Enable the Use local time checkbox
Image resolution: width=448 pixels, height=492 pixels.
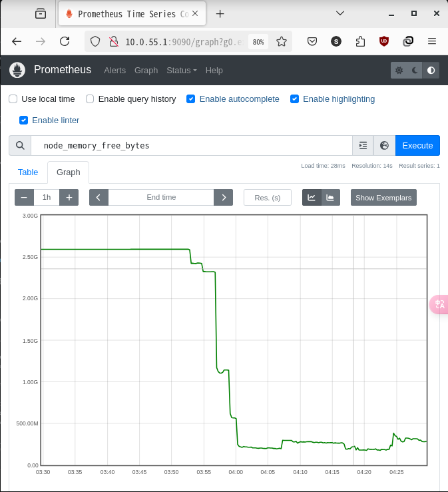point(13,99)
